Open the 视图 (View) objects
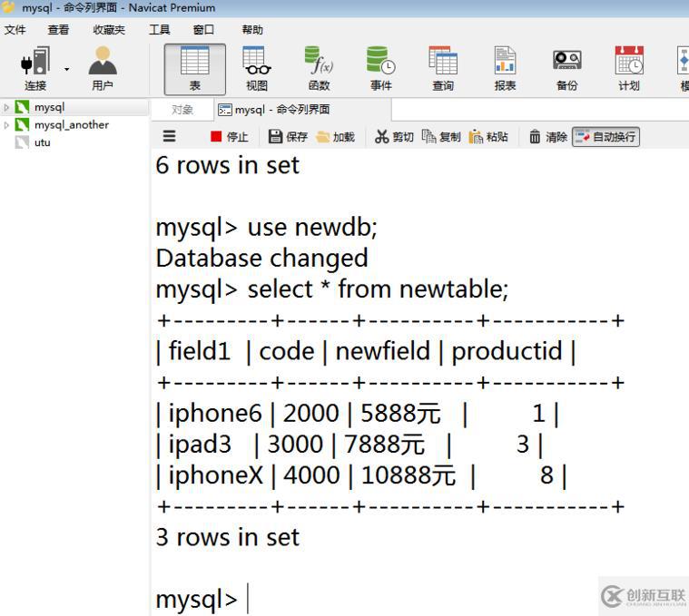Image resolution: width=689 pixels, height=616 pixels. [x=257, y=68]
